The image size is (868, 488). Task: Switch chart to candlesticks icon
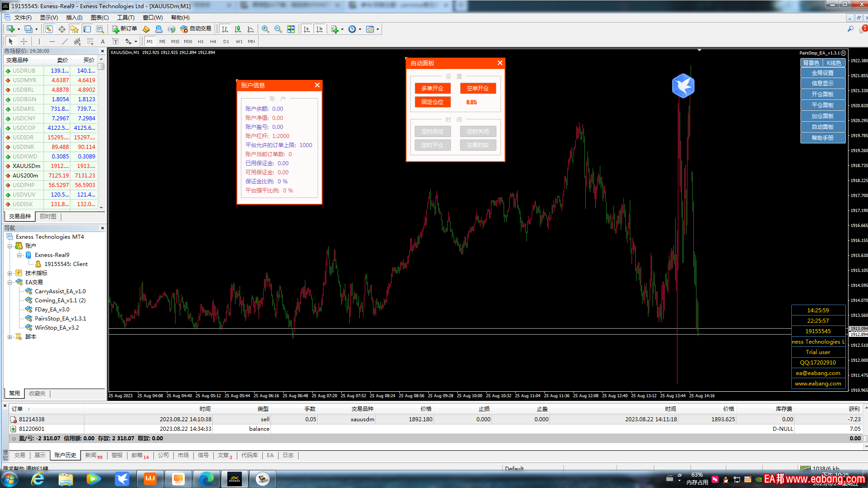pyautogui.click(x=238, y=29)
